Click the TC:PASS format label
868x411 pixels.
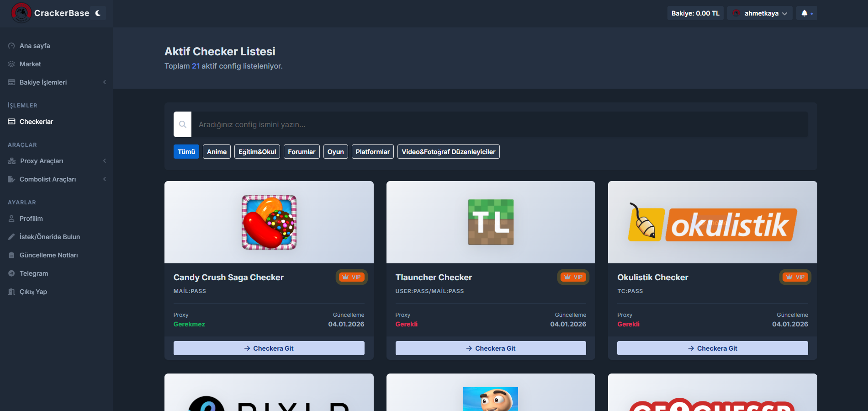(x=630, y=291)
